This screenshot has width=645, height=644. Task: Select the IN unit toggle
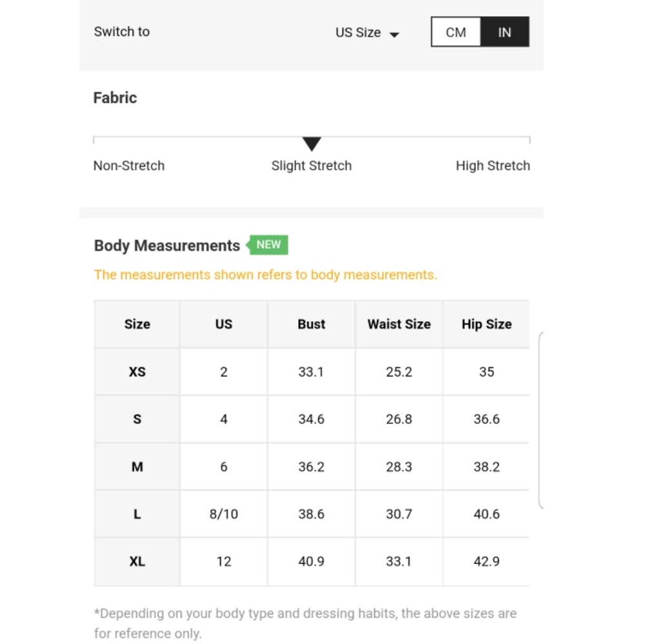coord(505,32)
